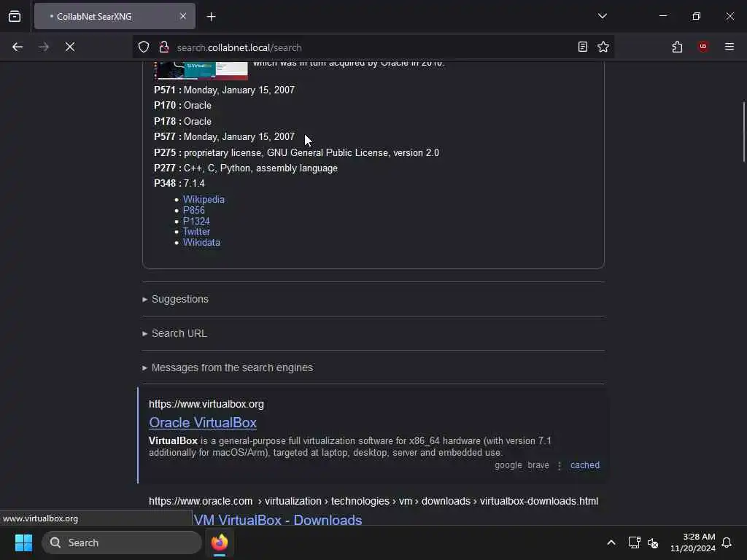
Task: Click the VirtualBox screenshot thumbnail
Action: 201,71
